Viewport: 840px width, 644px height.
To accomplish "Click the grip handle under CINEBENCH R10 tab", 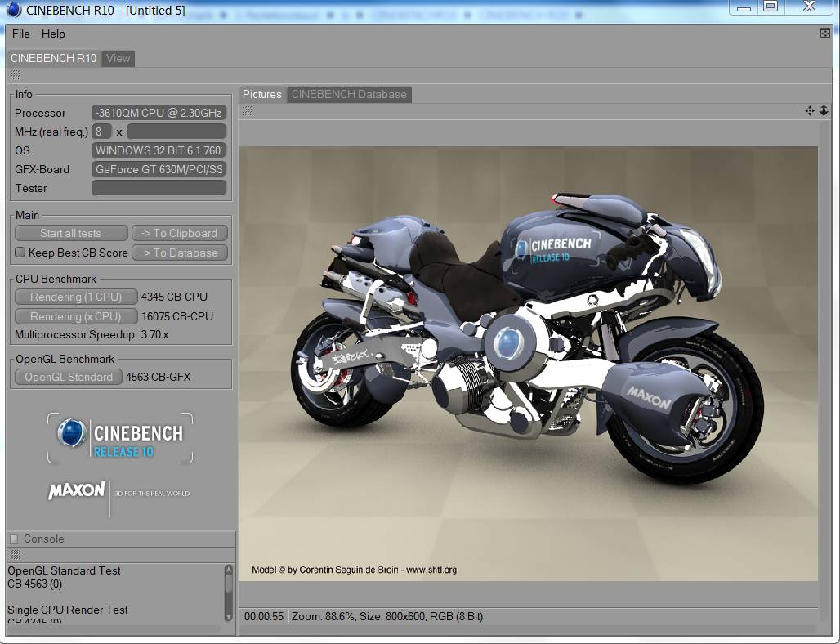I will pyautogui.click(x=15, y=75).
